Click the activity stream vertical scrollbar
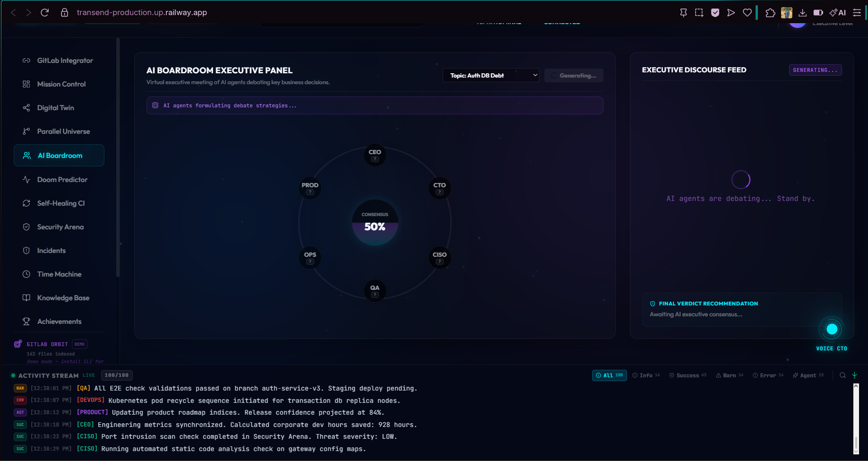This screenshot has width=868, height=461. 856,418
